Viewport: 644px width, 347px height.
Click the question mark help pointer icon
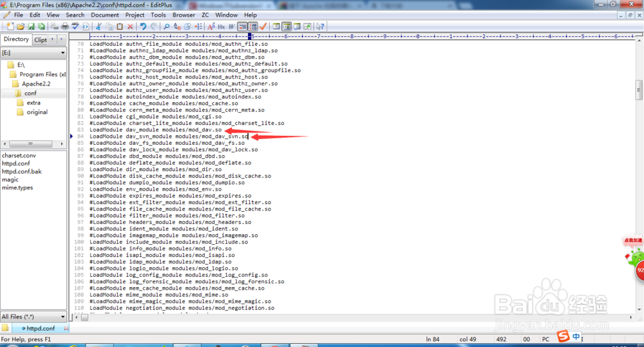pos(320,26)
